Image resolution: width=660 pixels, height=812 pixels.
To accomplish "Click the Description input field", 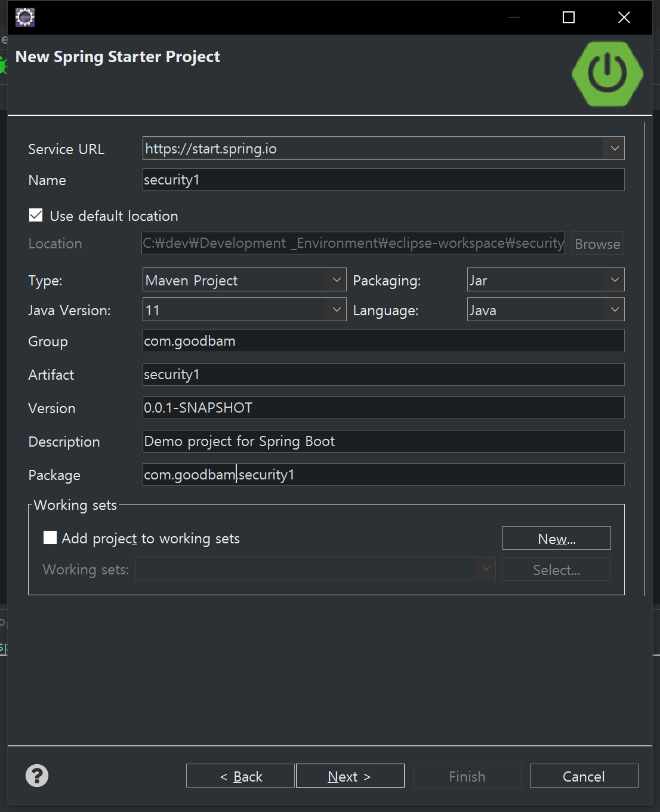I will tap(384, 441).
